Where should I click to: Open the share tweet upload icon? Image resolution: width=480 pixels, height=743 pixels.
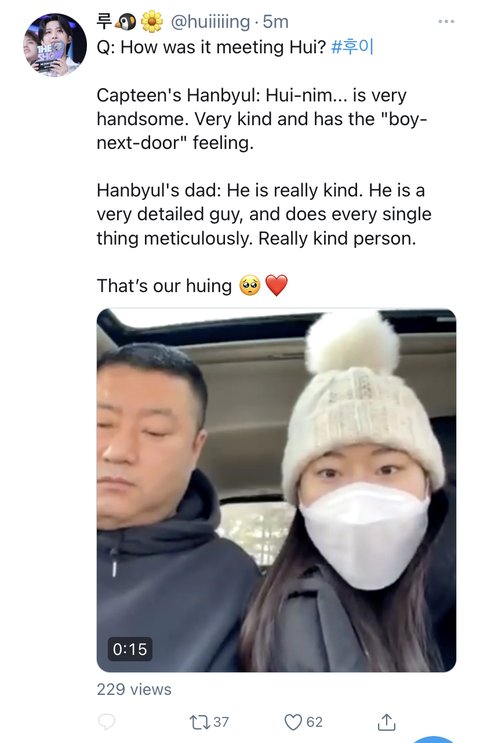pyautogui.click(x=386, y=722)
